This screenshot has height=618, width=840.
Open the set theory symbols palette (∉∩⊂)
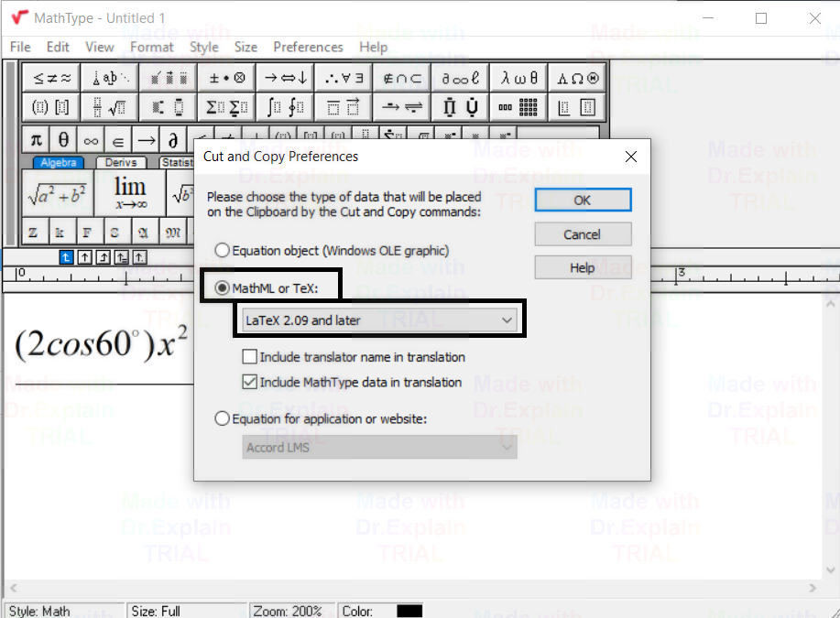tap(402, 79)
